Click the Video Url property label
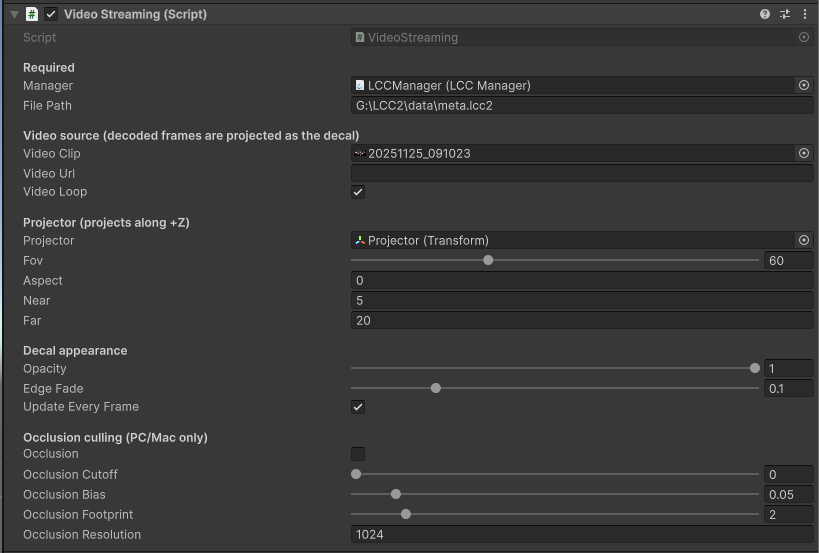819x553 pixels. click(49, 173)
